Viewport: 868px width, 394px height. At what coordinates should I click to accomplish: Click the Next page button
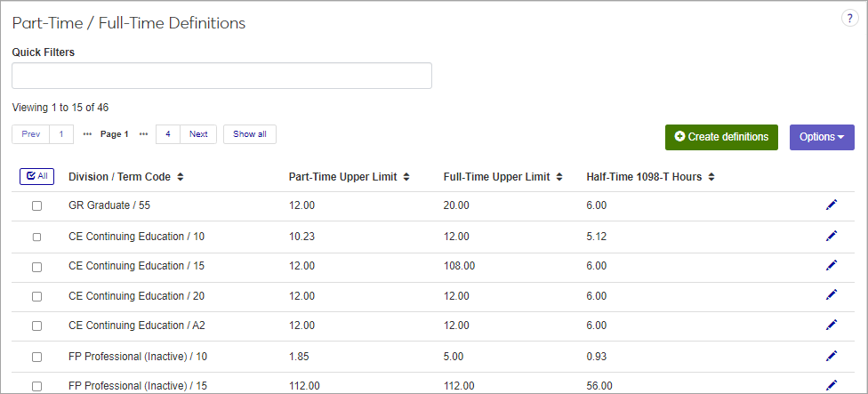[198, 134]
